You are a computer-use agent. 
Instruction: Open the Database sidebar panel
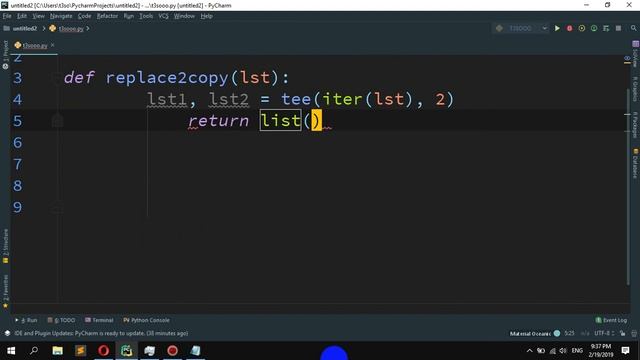click(x=635, y=163)
